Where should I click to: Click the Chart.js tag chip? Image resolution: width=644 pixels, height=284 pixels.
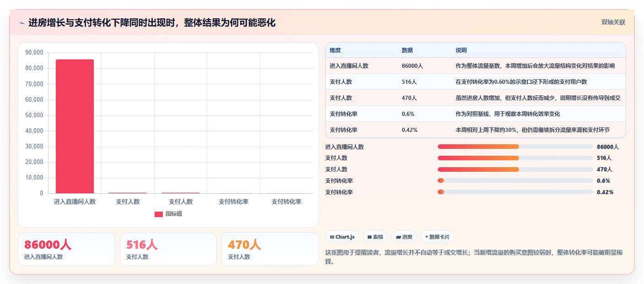pos(342,237)
